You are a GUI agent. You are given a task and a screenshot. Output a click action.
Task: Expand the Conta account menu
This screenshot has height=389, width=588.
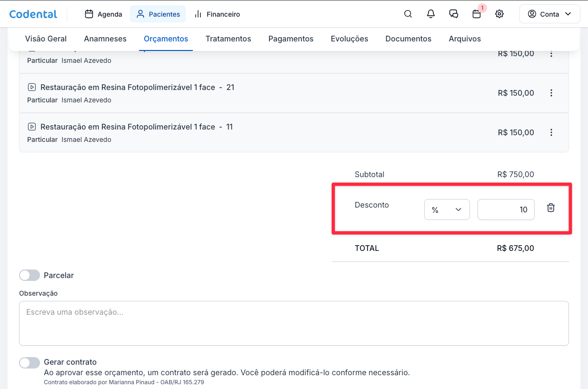click(x=549, y=14)
